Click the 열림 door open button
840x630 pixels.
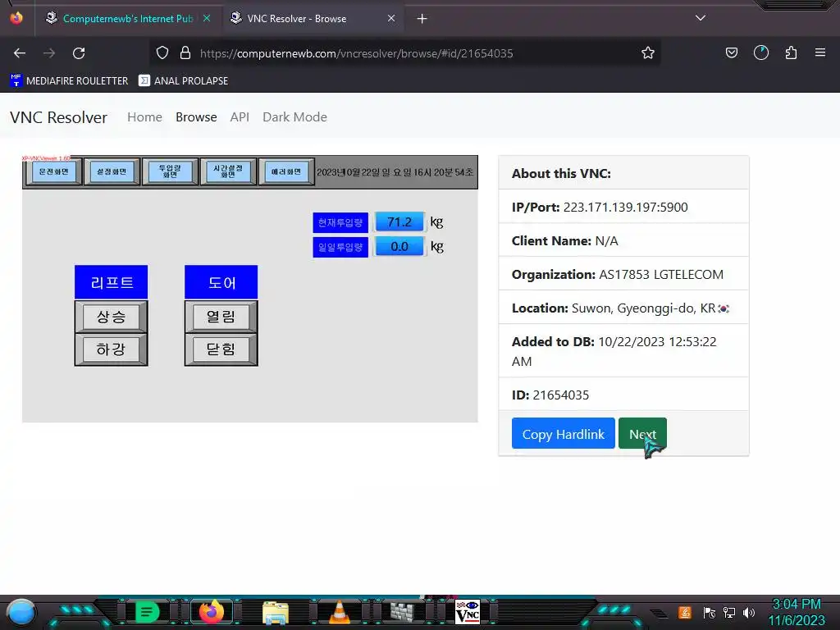point(221,317)
